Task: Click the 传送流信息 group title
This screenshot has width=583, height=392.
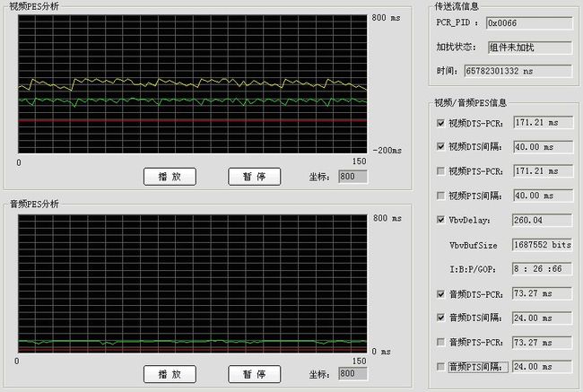Action: point(457,6)
